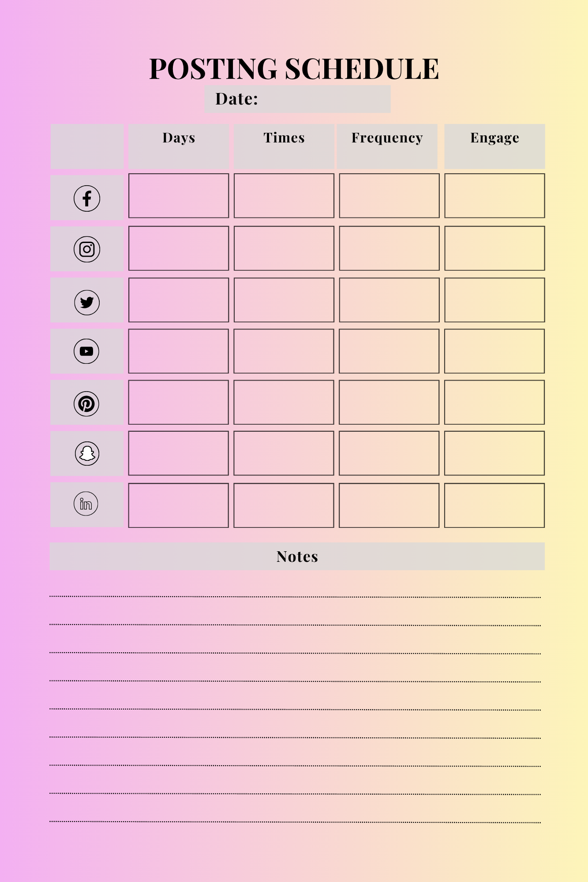Click the Date field at top
The image size is (588, 882).
pyautogui.click(x=297, y=99)
